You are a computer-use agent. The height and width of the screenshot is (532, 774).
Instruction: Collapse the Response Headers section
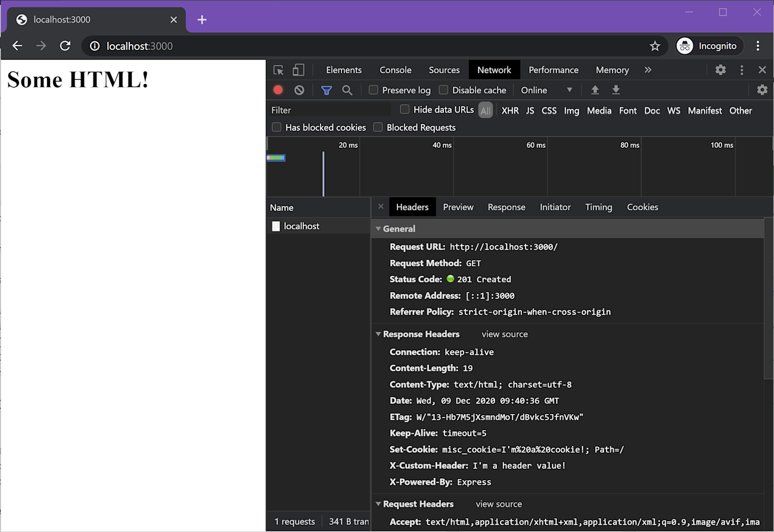pos(379,334)
